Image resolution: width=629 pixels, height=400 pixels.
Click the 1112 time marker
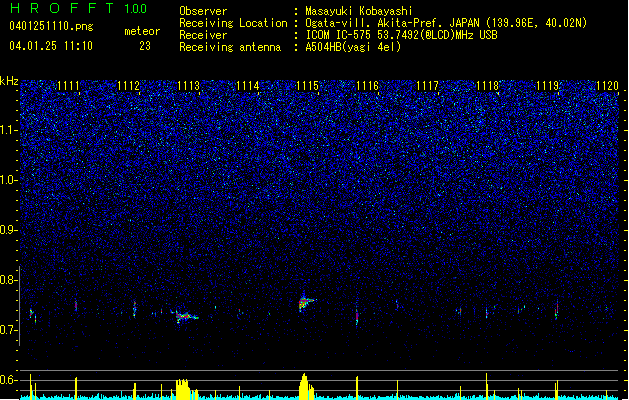point(128,86)
